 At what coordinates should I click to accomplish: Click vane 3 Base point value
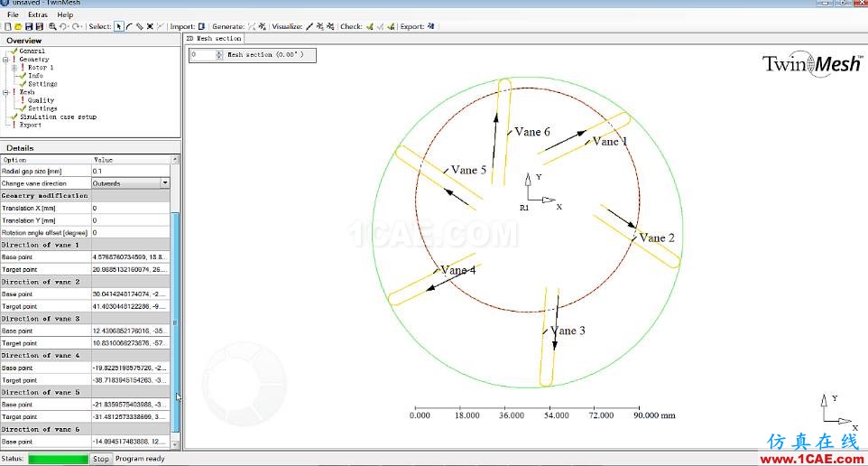(130, 331)
